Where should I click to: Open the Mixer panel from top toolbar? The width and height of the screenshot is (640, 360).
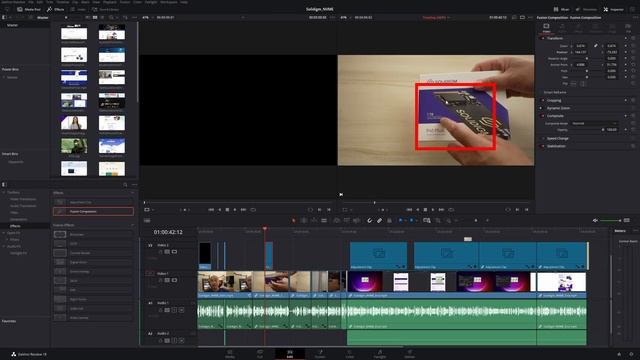(x=561, y=9)
